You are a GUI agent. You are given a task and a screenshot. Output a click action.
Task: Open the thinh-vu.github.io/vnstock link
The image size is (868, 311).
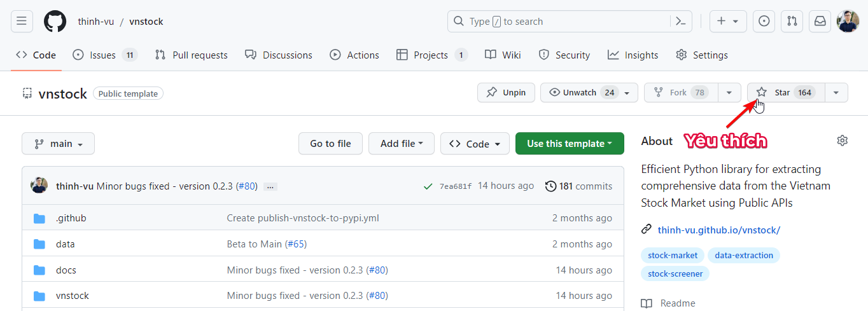coord(718,230)
